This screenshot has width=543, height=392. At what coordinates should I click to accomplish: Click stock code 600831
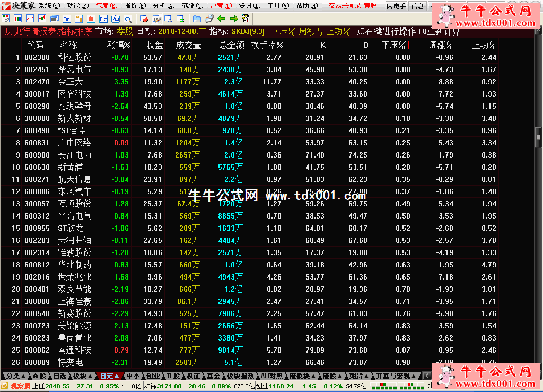tap(37, 143)
